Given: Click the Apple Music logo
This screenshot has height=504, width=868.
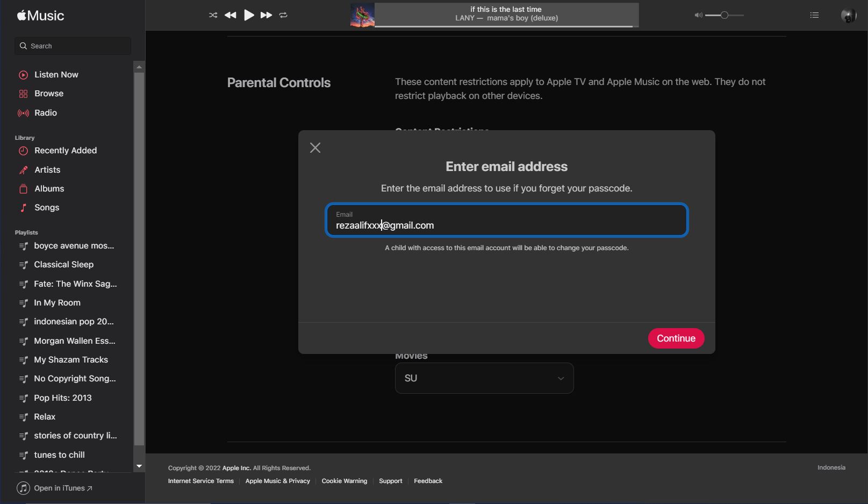Looking at the screenshot, I should click(40, 16).
